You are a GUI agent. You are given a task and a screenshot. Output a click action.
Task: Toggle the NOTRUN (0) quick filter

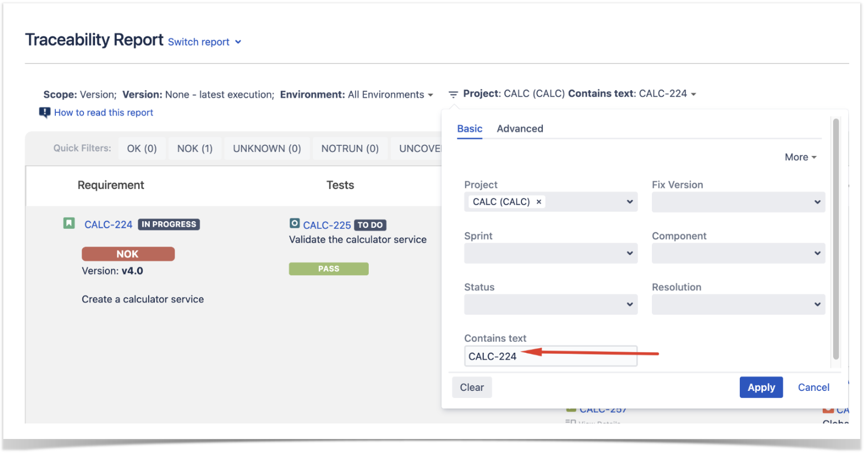tap(350, 149)
